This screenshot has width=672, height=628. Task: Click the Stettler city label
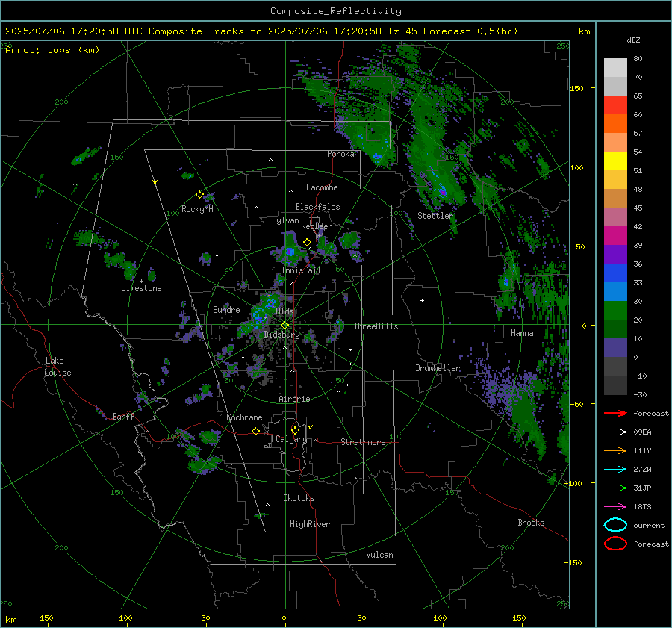(435, 216)
